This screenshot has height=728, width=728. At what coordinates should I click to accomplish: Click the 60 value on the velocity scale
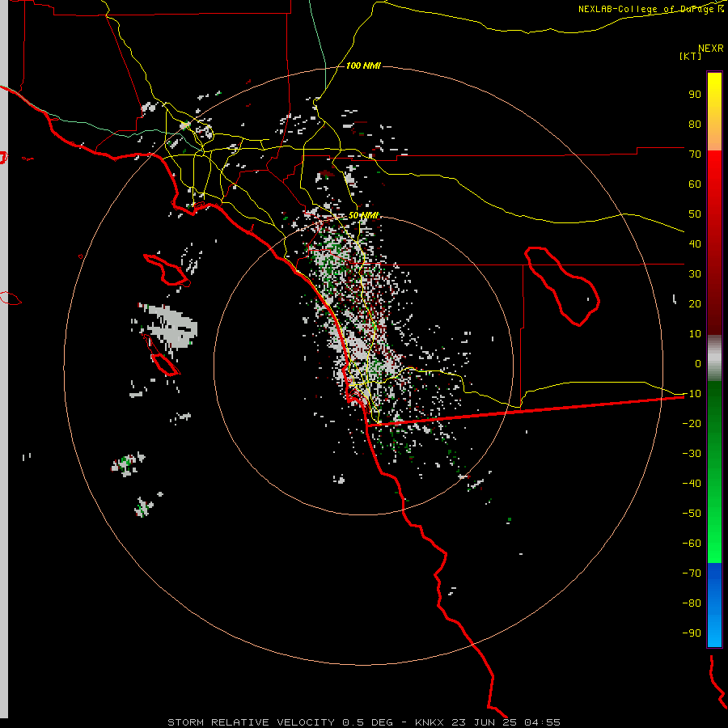click(695, 184)
